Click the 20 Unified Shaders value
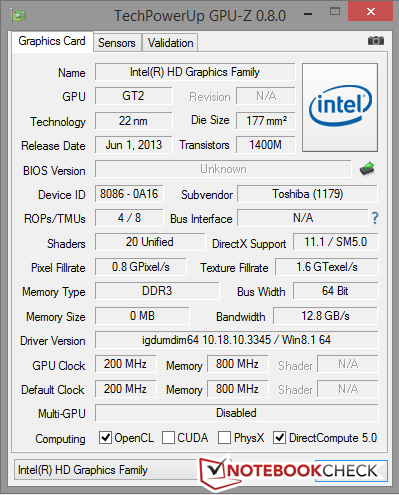This screenshot has height=495, width=399. (x=150, y=242)
